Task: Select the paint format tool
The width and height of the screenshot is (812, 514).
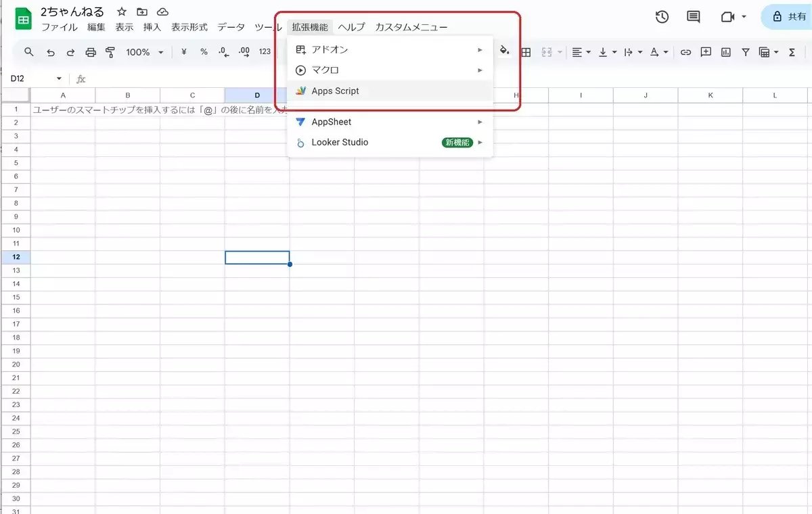Action: tap(110, 52)
